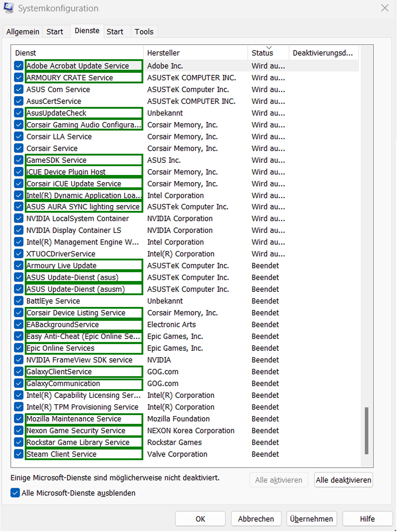398x532 pixels.
Task: Click Alle aktivieren button
Action: 279,480
